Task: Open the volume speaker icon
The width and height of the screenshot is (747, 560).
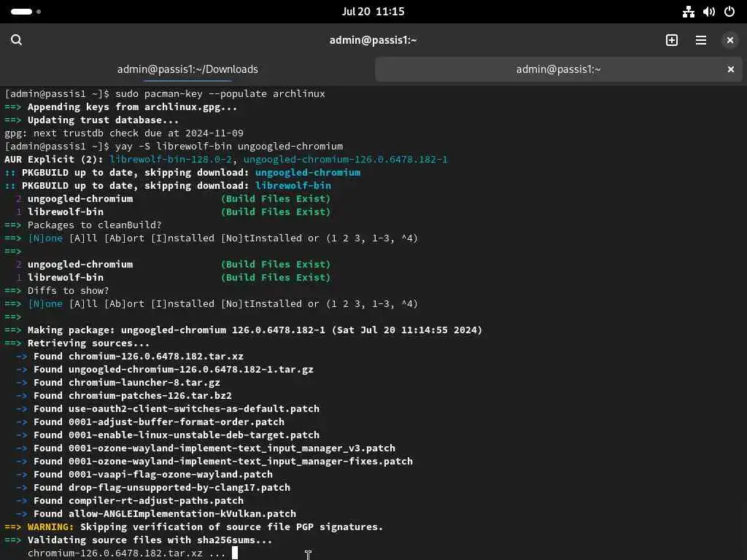Action: click(709, 12)
